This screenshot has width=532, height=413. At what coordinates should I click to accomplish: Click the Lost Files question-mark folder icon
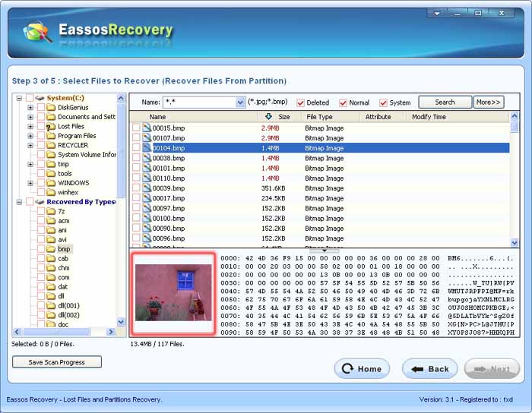[x=51, y=127]
